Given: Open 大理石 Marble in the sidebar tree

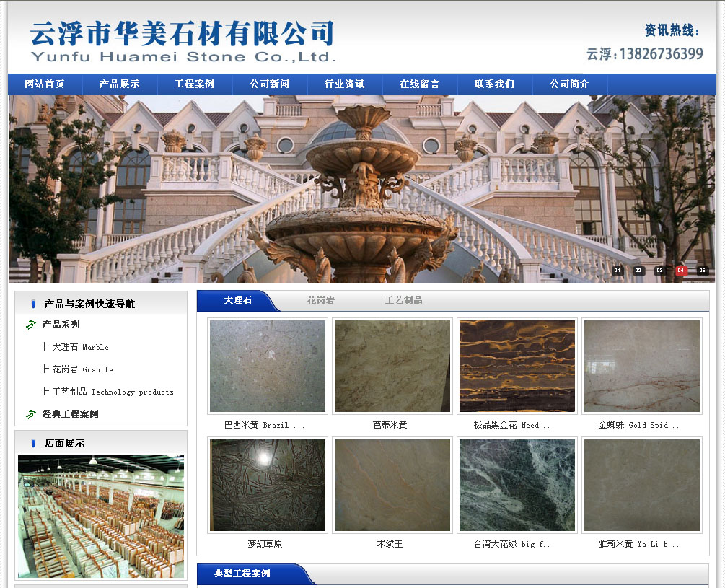Looking at the screenshot, I should click(79, 348).
